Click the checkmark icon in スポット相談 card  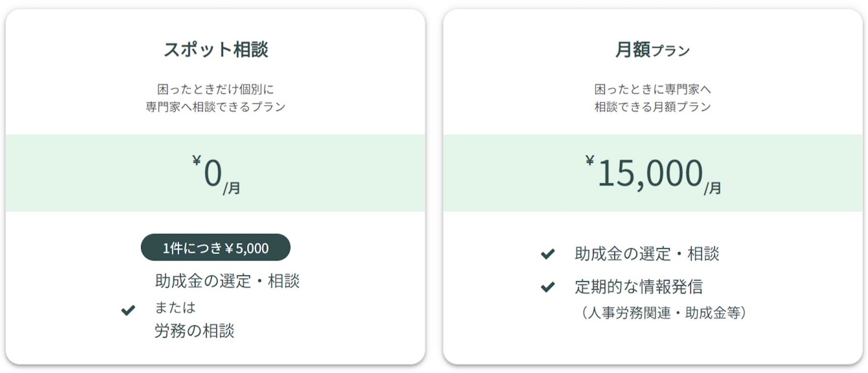coord(128,310)
